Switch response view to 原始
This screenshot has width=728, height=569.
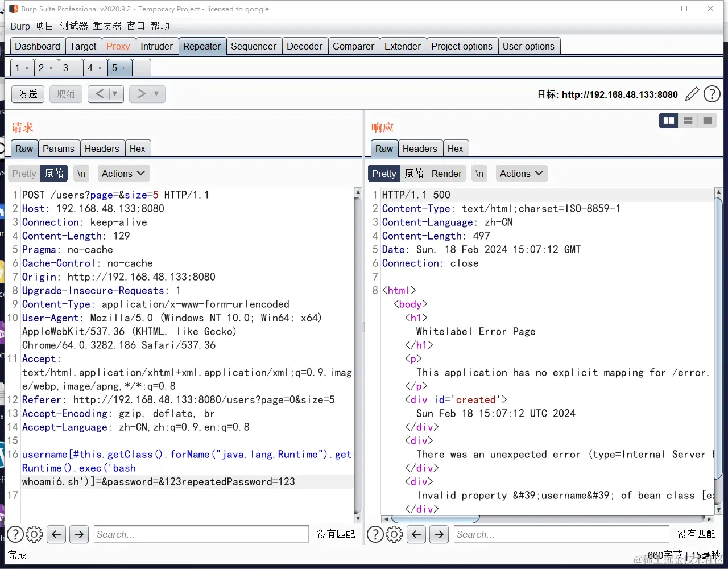coord(414,174)
